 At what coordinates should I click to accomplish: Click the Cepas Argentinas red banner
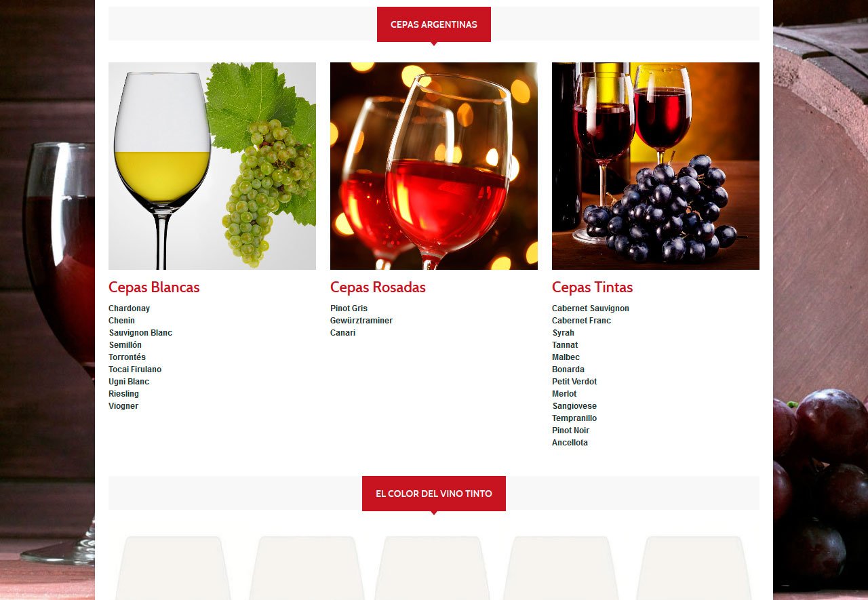(x=434, y=24)
